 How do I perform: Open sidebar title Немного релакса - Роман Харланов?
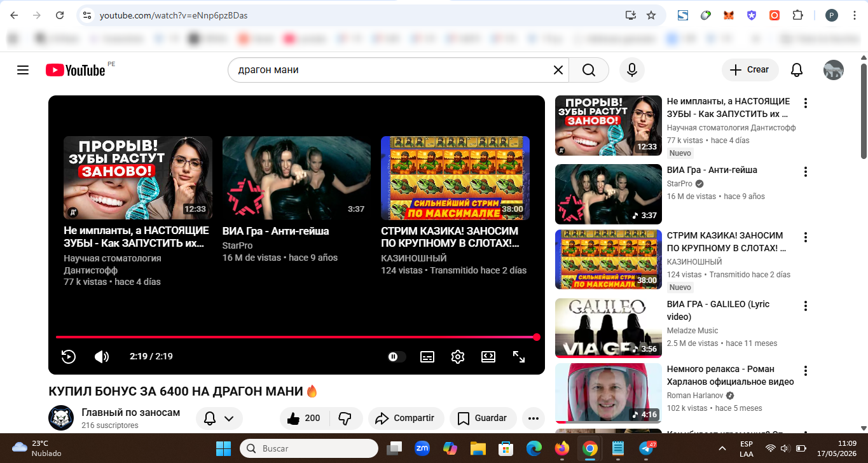coord(731,375)
